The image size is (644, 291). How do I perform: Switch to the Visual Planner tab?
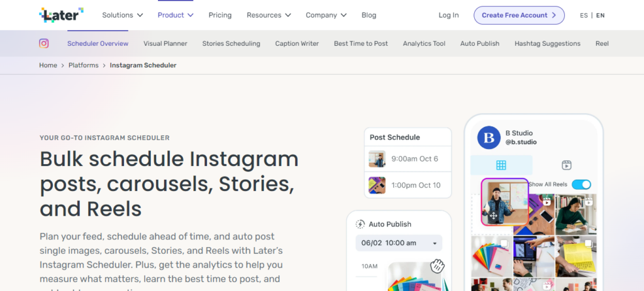(165, 43)
